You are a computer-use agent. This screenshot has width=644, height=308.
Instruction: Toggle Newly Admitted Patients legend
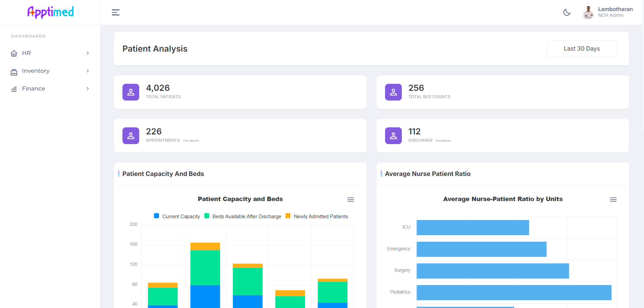point(317,216)
